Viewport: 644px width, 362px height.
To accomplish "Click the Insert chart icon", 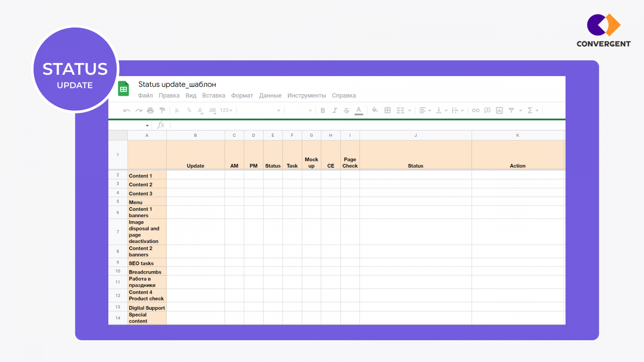I will (x=499, y=111).
